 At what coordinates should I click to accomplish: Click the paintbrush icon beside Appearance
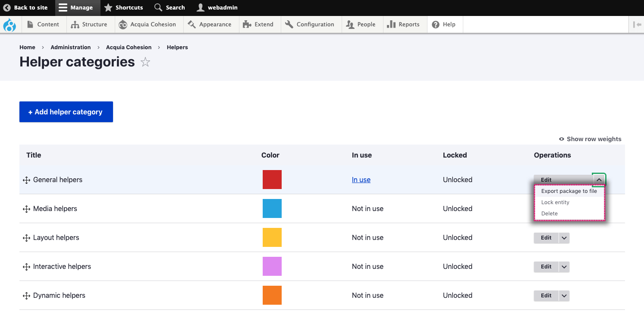point(192,24)
